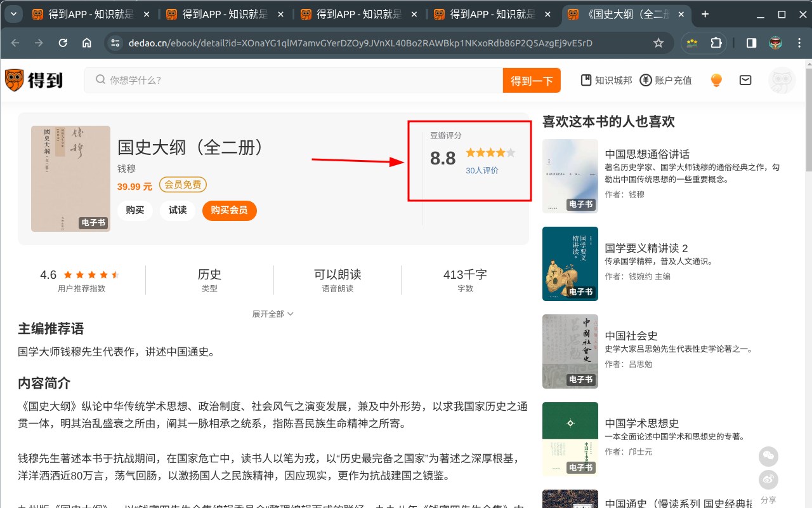Share via the Weibo icon
The width and height of the screenshot is (812, 508).
[x=768, y=479]
